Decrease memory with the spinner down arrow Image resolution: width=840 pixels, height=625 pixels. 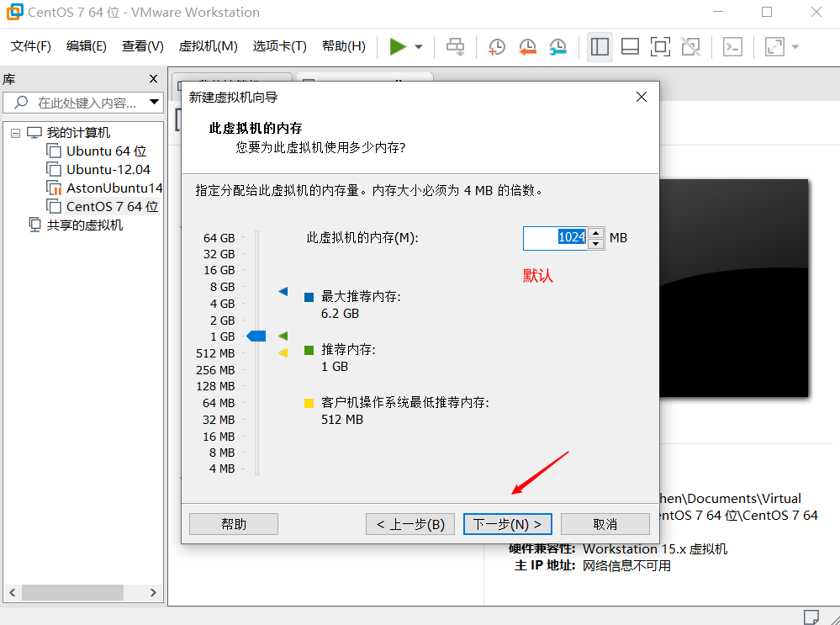click(x=595, y=244)
